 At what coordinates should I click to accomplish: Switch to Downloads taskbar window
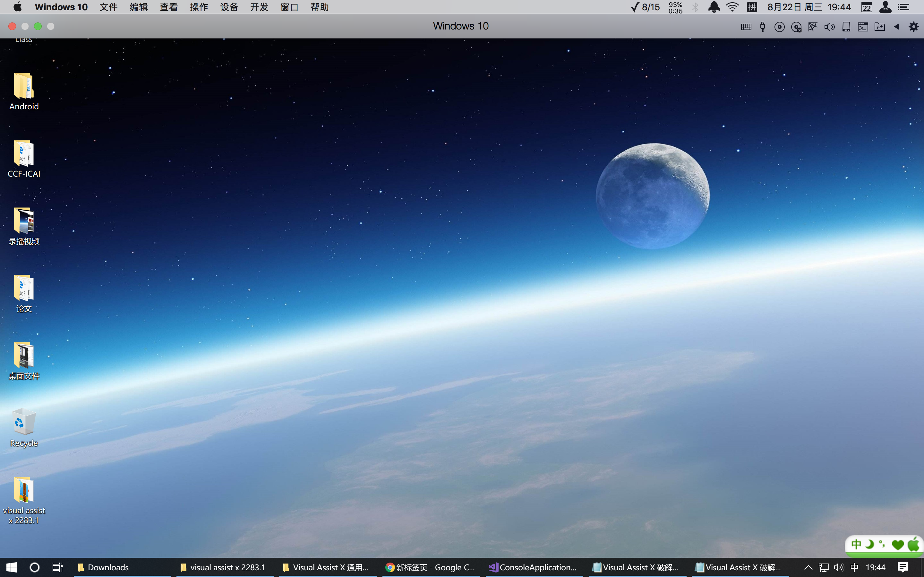coord(108,567)
